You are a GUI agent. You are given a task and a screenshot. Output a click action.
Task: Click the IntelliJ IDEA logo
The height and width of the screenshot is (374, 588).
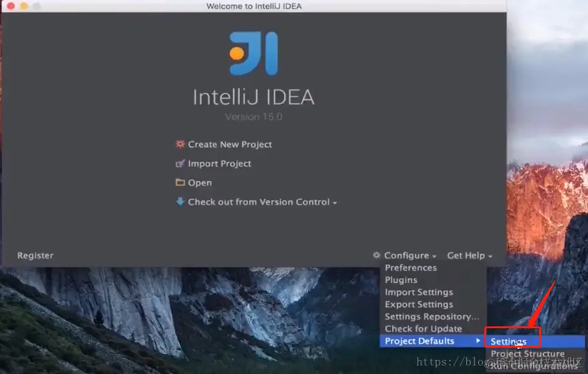pyautogui.click(x=254, y=54)
